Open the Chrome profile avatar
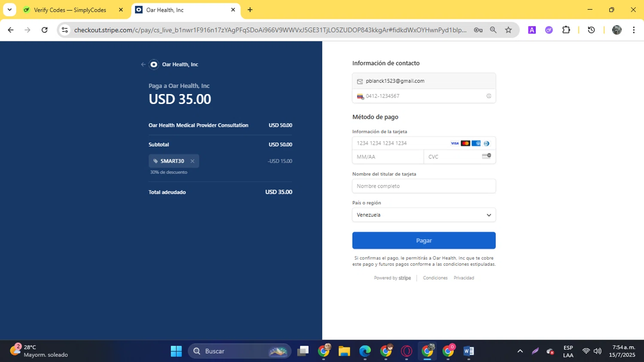This screenshot has width=644, height=362. 617,30
